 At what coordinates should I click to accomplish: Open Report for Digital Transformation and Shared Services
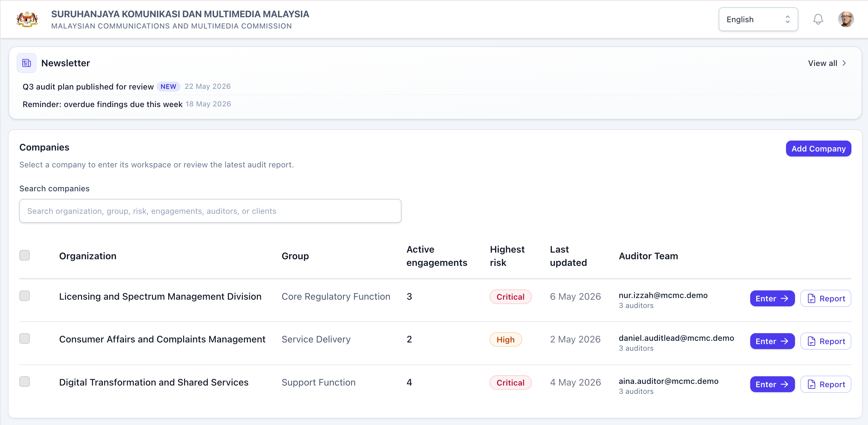[x=826, y=384]
